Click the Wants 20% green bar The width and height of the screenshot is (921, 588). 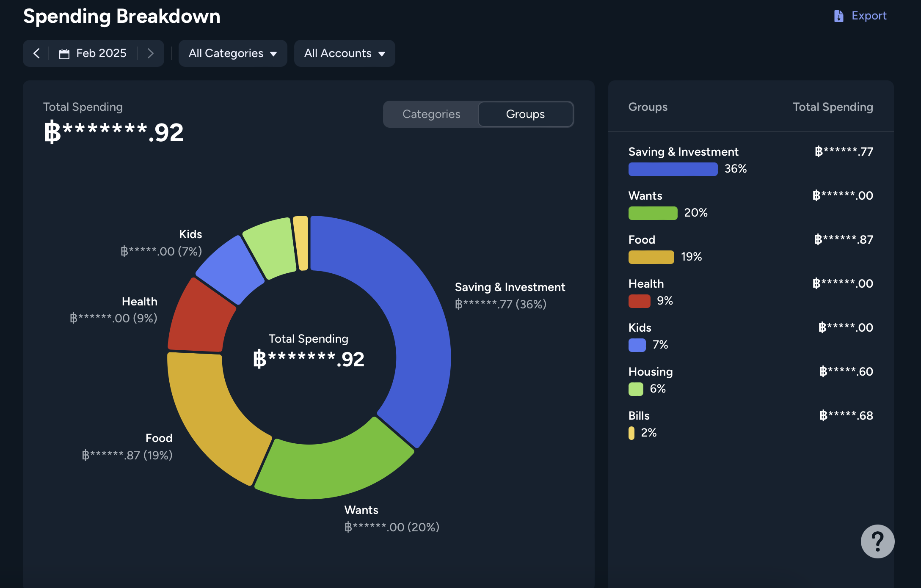pyautogui.click(x=653, y=213)
